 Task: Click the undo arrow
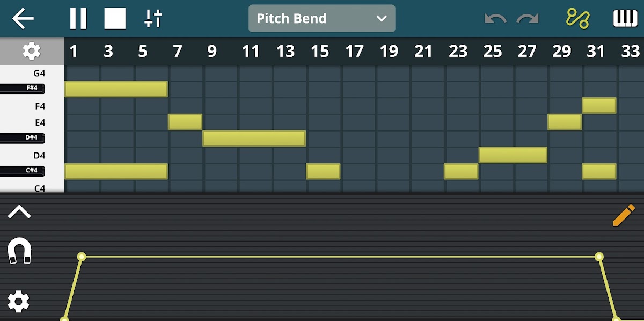(x=494, y=19)
